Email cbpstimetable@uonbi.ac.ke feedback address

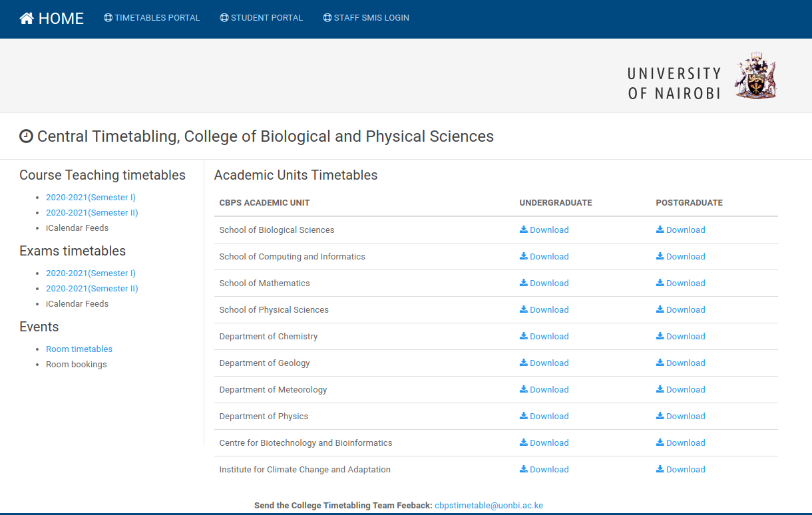coord(489,506)
